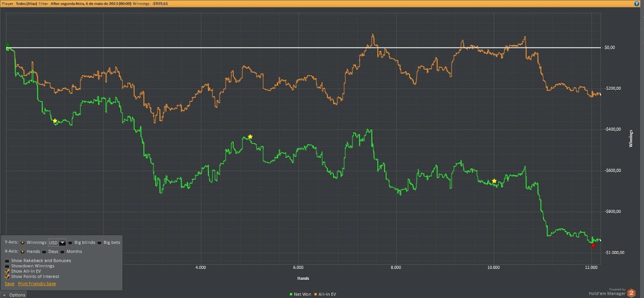Click the yellow star near 5.000 hands
Screen dimensions: 644x298
pos(250,137)
